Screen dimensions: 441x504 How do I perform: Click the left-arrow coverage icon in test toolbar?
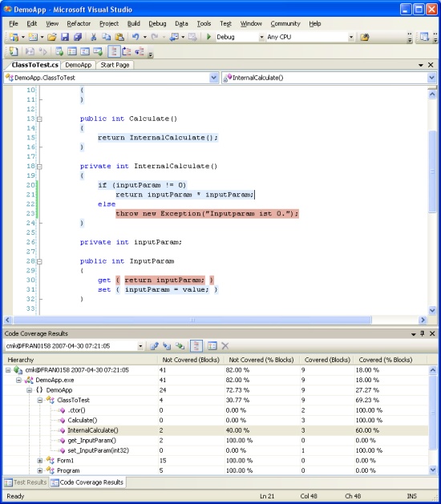coord(140,51)
